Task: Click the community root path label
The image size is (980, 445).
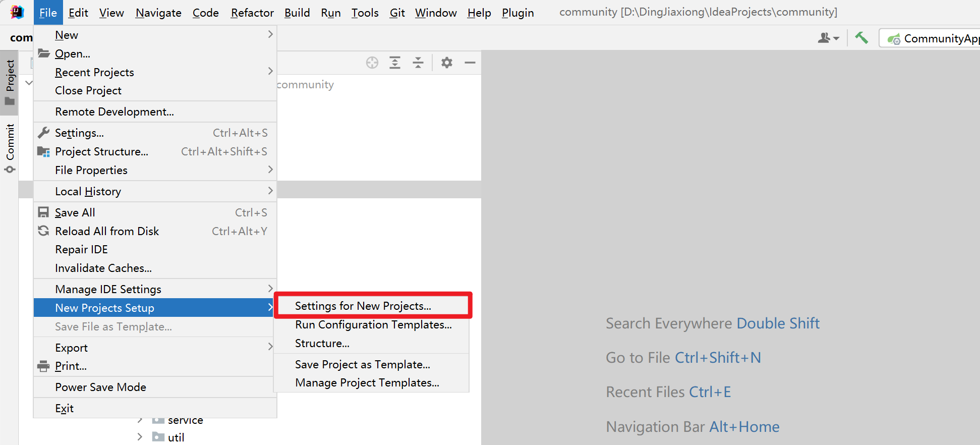Action: point(305,85)
